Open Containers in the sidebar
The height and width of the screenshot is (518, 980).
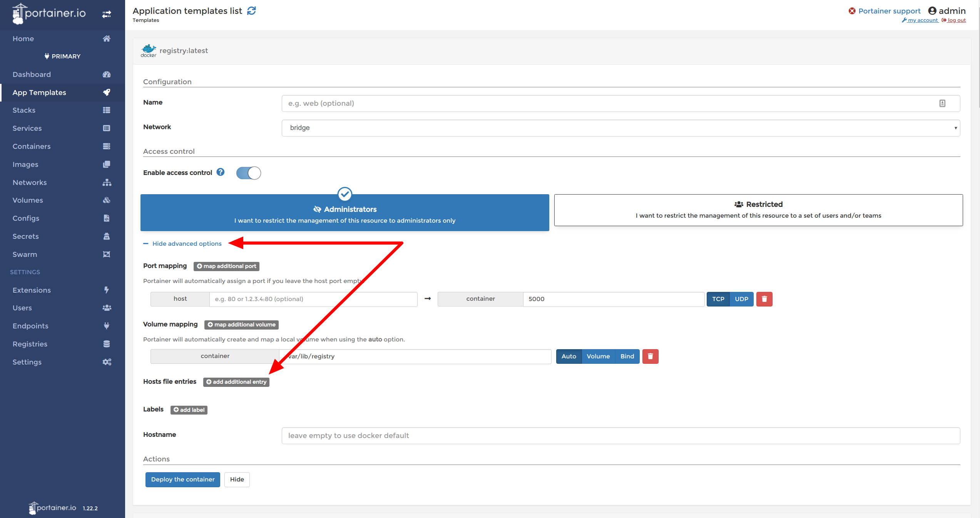pyautogui.click(x=32, y=146)
